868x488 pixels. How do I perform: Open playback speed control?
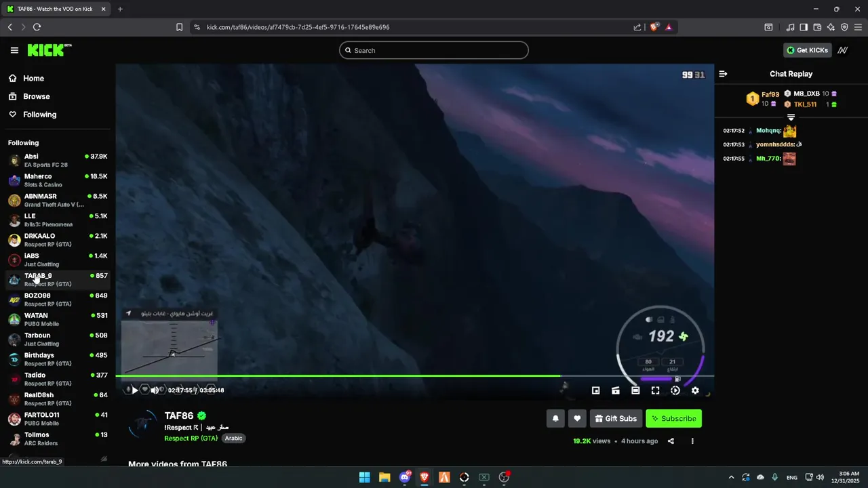pos(675,390)
